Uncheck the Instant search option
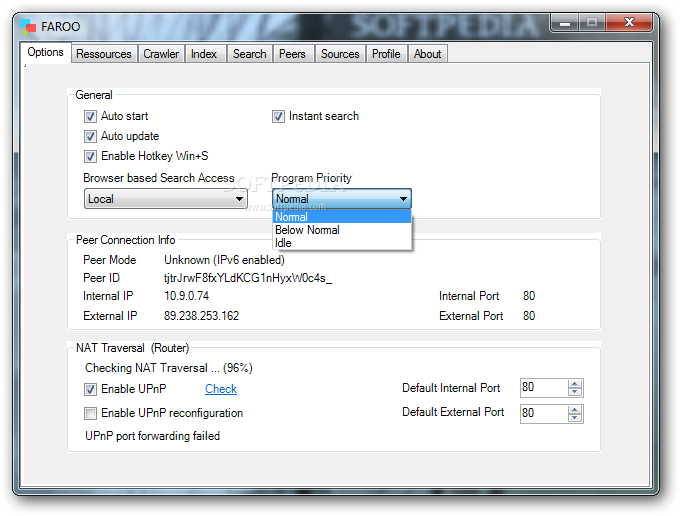680x516 pixels. pyautogui.click(x=278, y=116)
